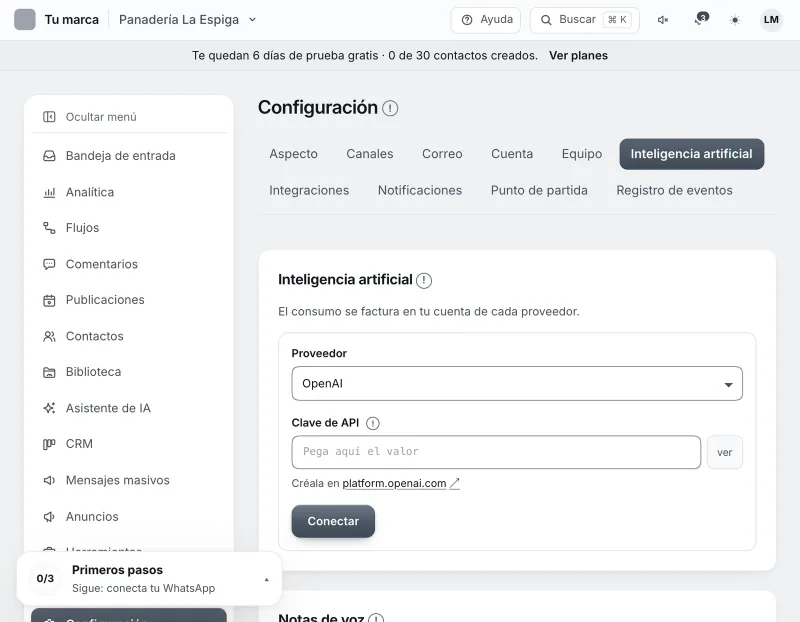Focus the Clave de API input field

pos(496,452)
